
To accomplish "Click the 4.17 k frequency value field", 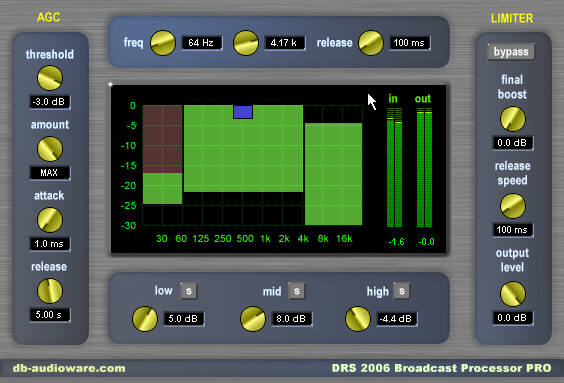I will [x=285, y=43].
